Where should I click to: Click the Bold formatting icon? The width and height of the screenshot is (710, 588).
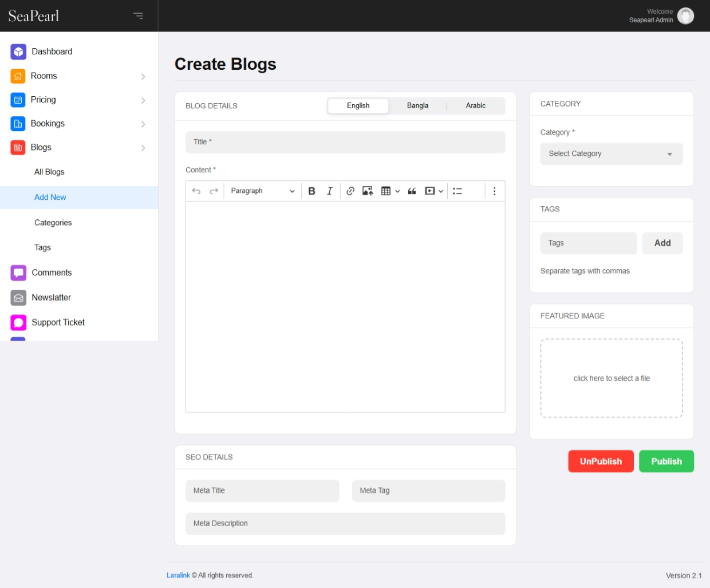(x=311, y=191)
